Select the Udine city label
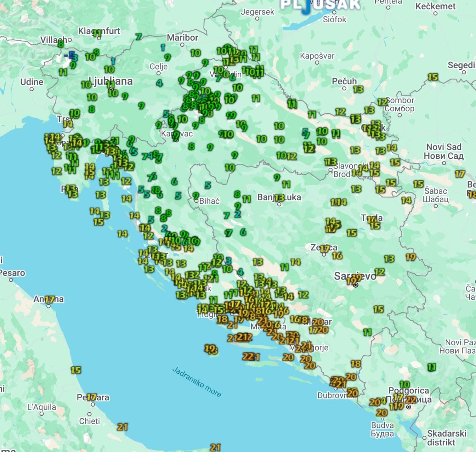This screenshot has height=452, width=476. coord(31,82)
